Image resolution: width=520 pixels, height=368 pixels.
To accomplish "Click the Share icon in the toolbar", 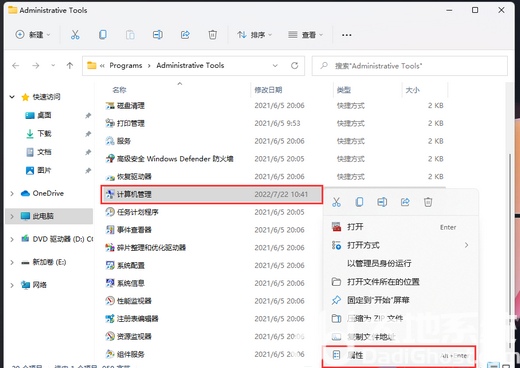I will point(185,35).
